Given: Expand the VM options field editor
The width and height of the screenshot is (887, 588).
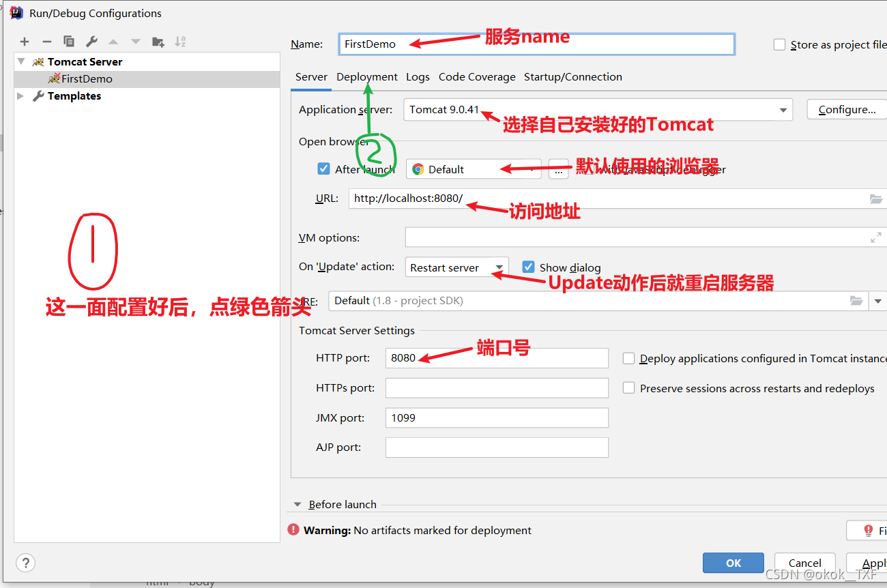Looking at the screenshot, I should coord(875,237).
